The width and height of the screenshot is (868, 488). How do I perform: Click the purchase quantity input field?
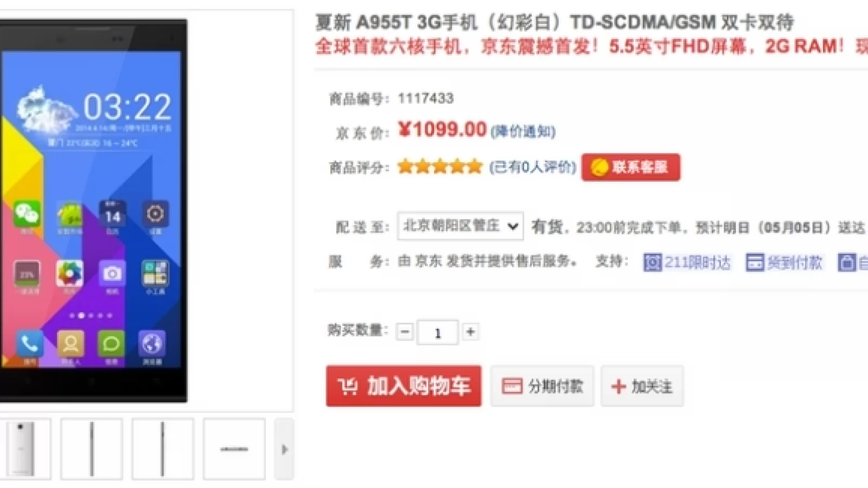pyautogui.click(x=437, y=332)
